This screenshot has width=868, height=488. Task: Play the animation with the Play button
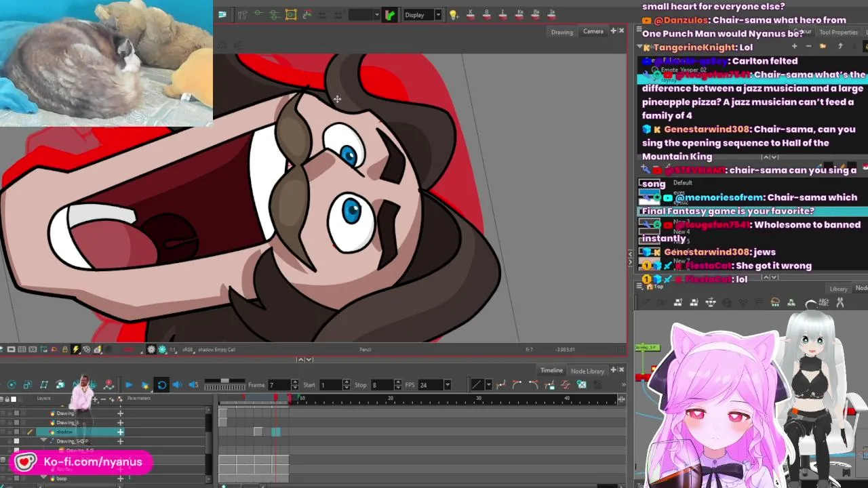pyautogui.click(x=128, y=385)
